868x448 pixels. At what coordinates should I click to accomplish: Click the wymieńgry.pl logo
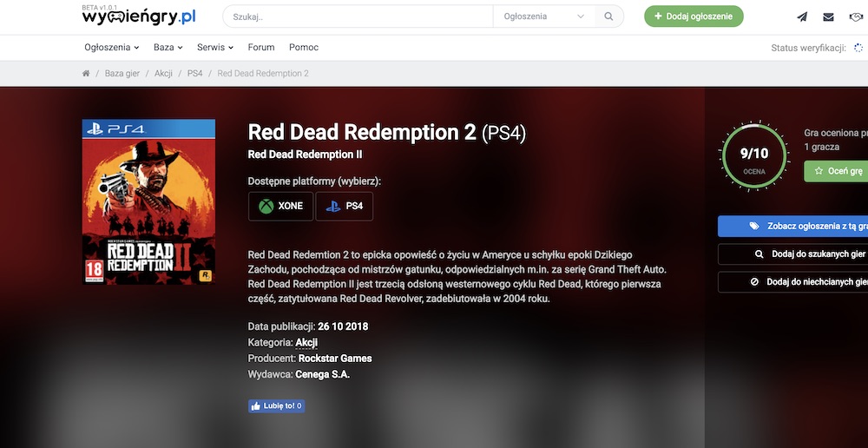pos(138,16)
